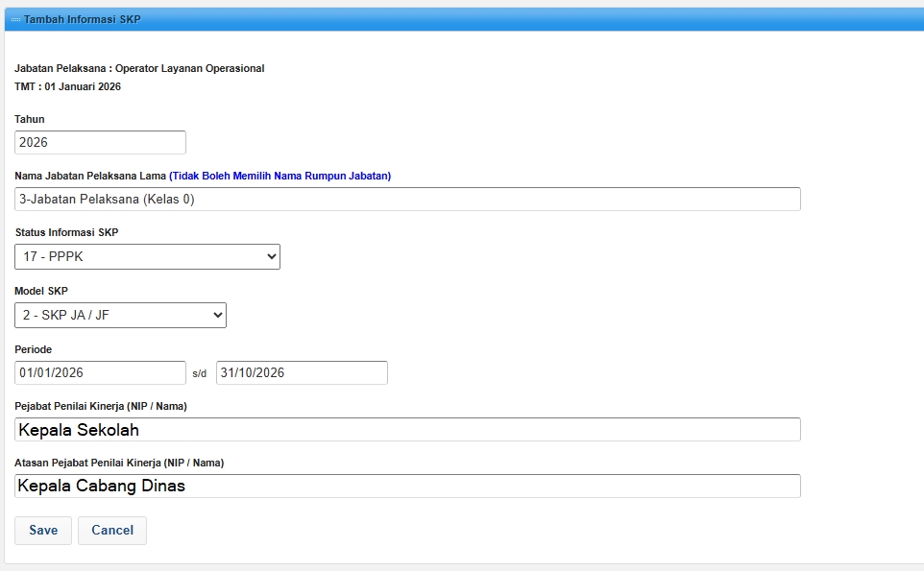
Task: Focus the Nama Jabatan Pelaksana Lama field
Action: (x=407, y=199)
